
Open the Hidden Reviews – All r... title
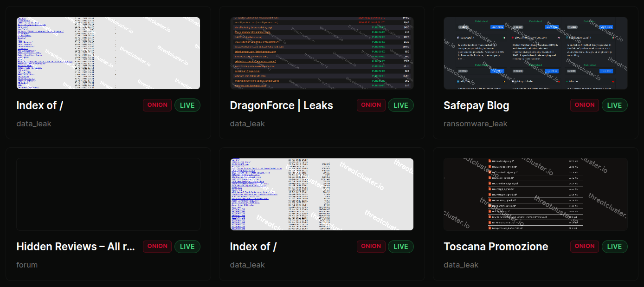tap(76, 247)
